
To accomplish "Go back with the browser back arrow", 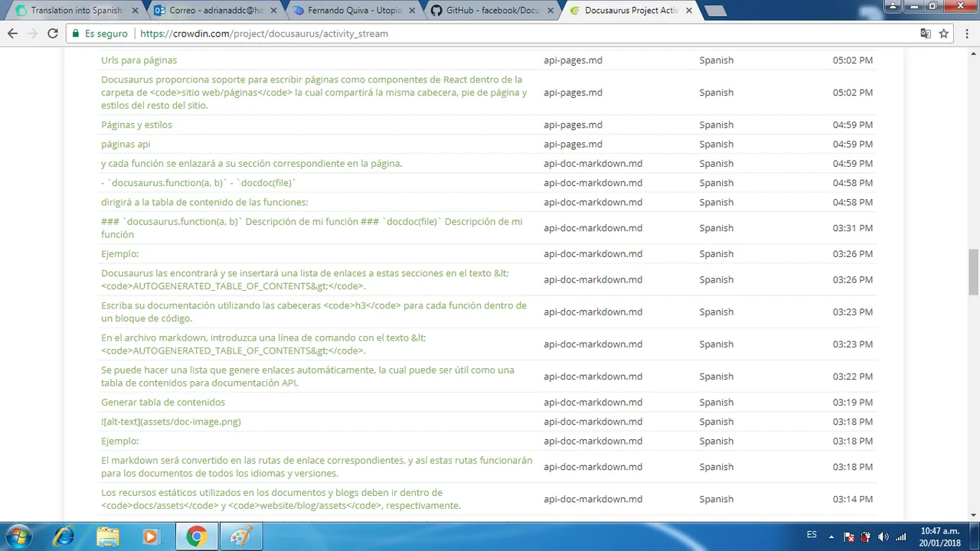I will click(x=12, y=34).
